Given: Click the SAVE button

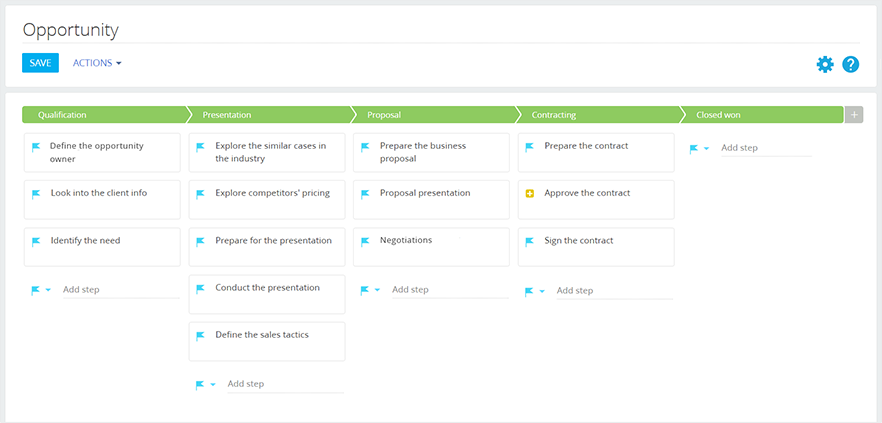Looking at the screenshot, I should (x=40, y=63).
